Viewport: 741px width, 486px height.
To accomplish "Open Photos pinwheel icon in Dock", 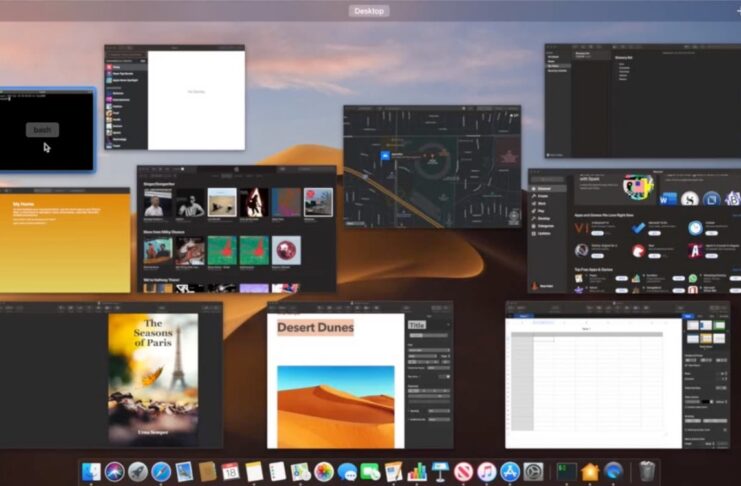I will [x=324, y=471].
